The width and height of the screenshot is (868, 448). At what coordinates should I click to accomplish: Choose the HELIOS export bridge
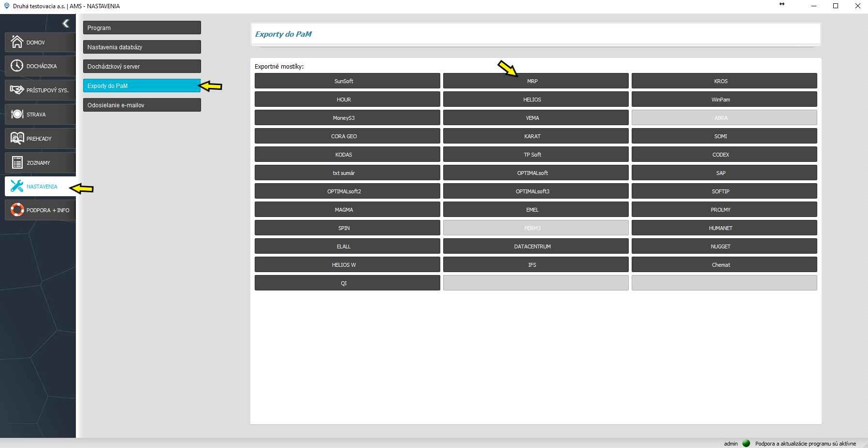[535, 99]
